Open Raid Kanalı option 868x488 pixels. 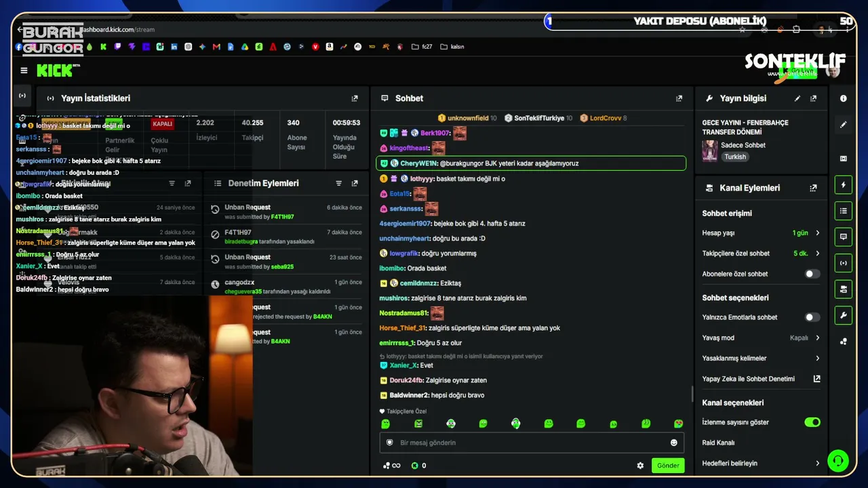click(719, 443)
